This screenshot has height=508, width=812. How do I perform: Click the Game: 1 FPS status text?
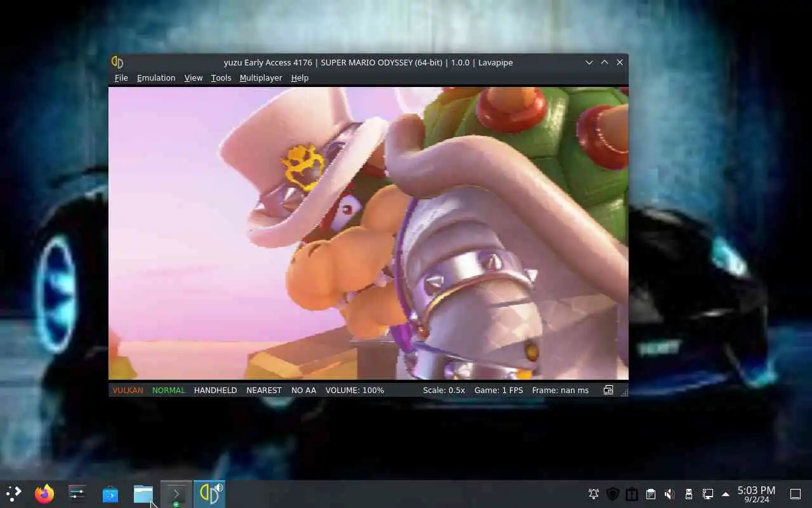(499, 390)
